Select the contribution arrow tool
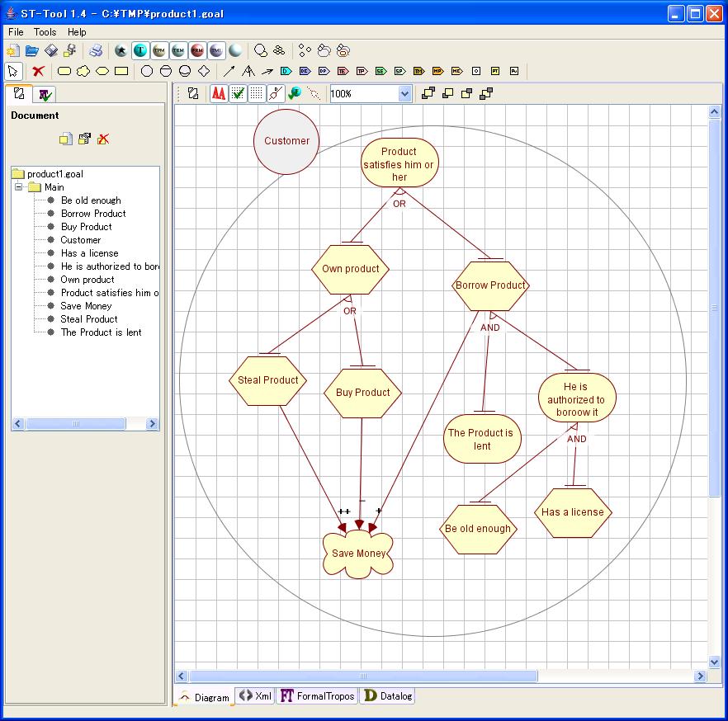Screen dimensions: 728x721 (x=267, y=71)
